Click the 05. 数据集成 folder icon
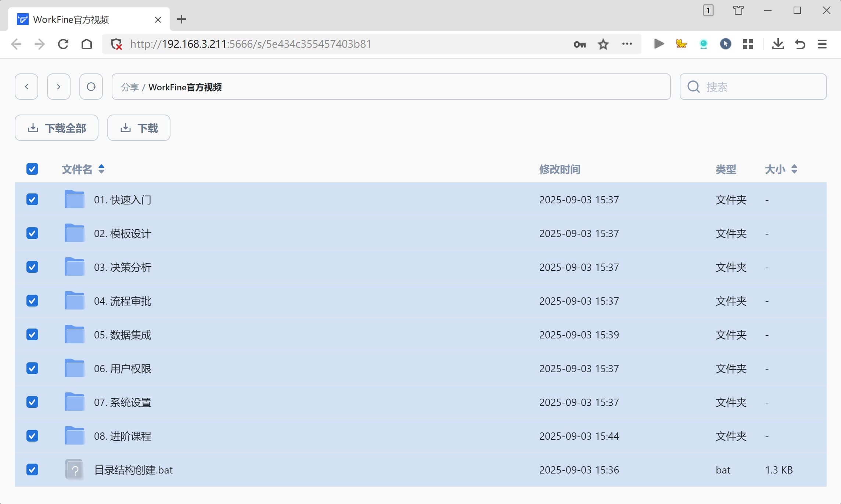841x504 pixels. [75, 334]
